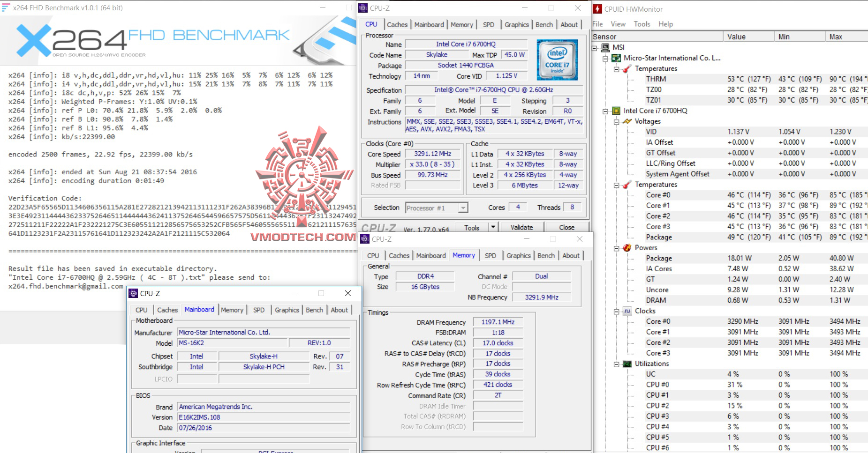This screenshot has width=868, height=453.
Task: Open the View menu in HWMonitor
Action: [x=618, y=24]
